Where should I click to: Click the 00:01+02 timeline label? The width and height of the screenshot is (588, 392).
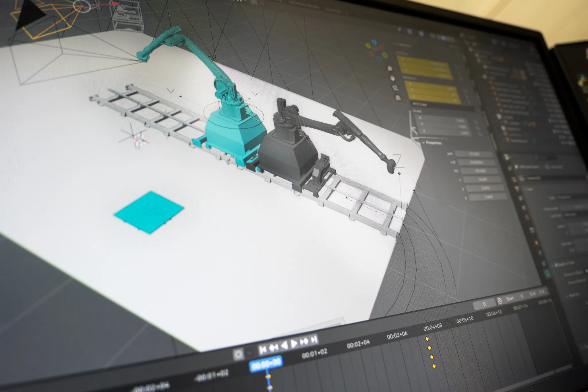point(314,354)
